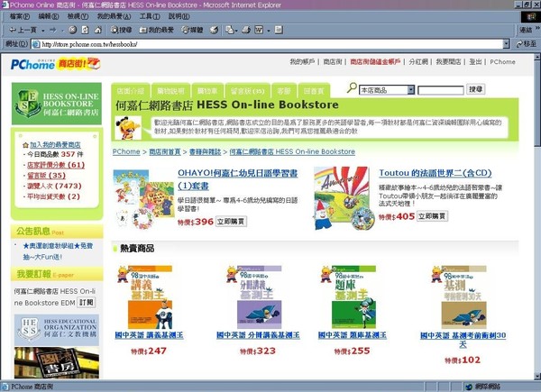This screenshot has height=392, width=541.
Task: Click the HESS Educational Organization banner
Action: tap(57, 330)
